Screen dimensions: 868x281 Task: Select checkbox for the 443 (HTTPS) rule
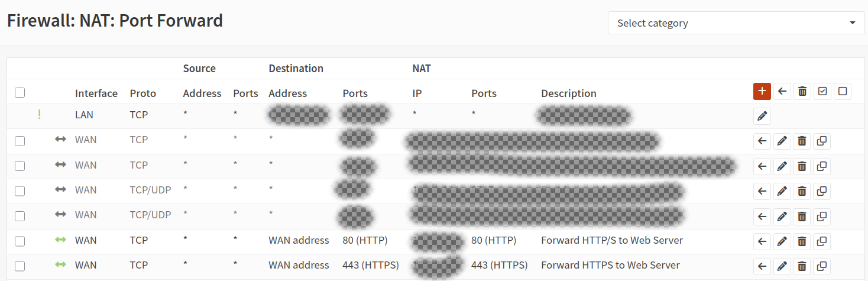point(20,266)
